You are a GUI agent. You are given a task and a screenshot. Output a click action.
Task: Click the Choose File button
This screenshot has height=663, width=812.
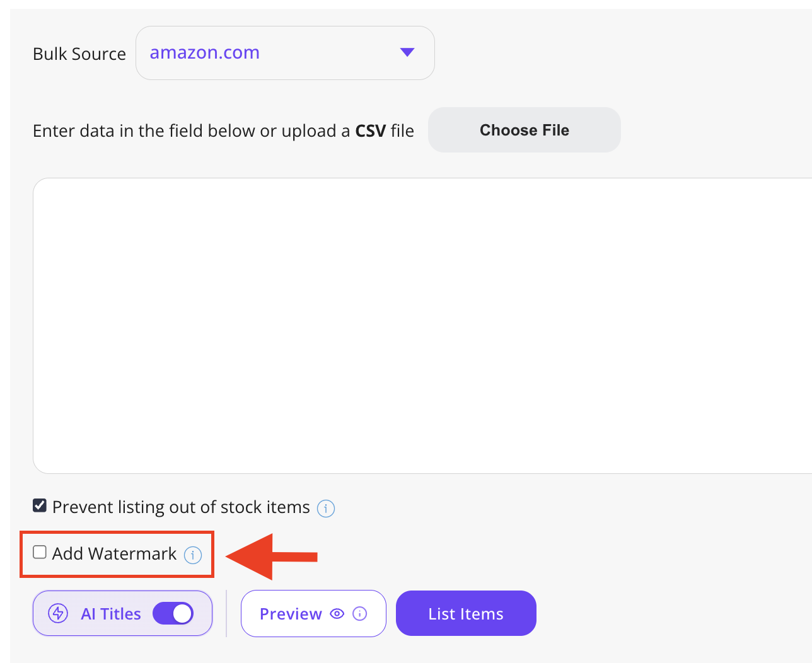(525, 130)
